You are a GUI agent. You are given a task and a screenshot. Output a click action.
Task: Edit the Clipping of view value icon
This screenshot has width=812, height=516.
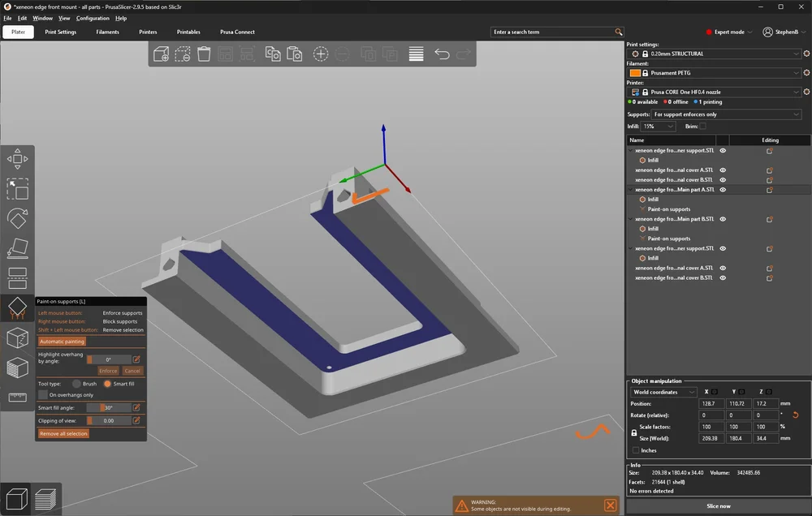click(136, 421)
